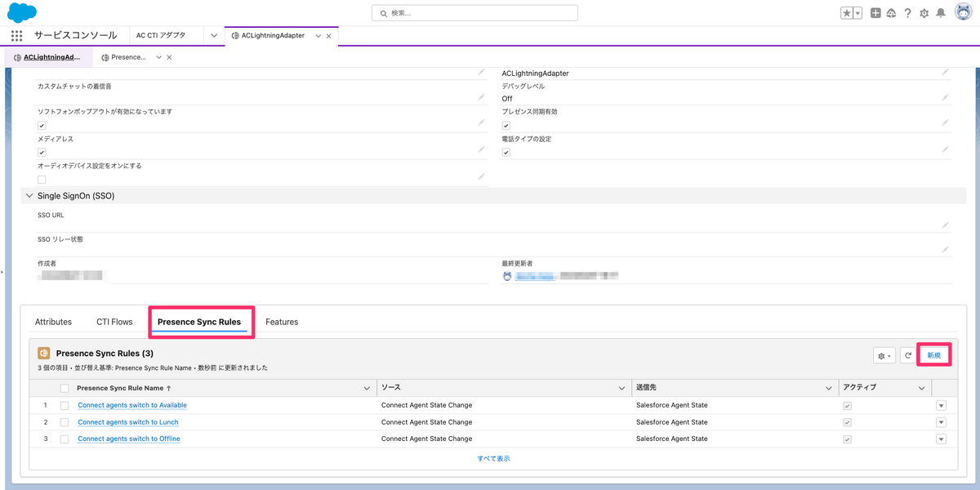Close the ACLightningAdapter workspace tab
This screenshot has height=490, width=980.
click(329, 36)
